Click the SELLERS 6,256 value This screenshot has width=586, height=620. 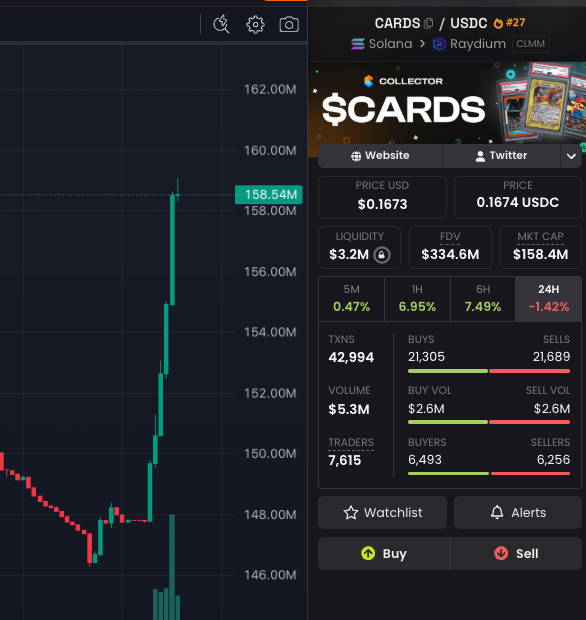coord(553,460)
